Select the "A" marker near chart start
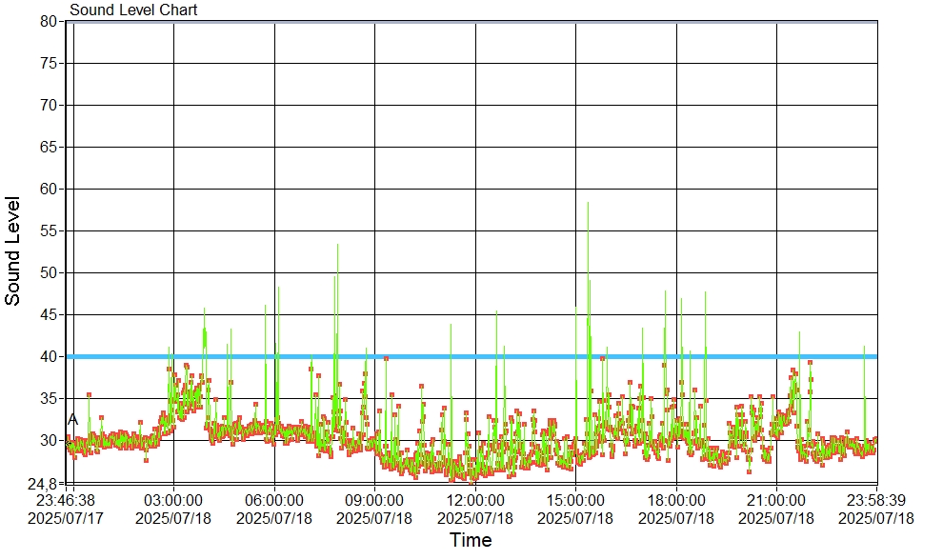Screen dimensions: 943x560 [72, 419]
